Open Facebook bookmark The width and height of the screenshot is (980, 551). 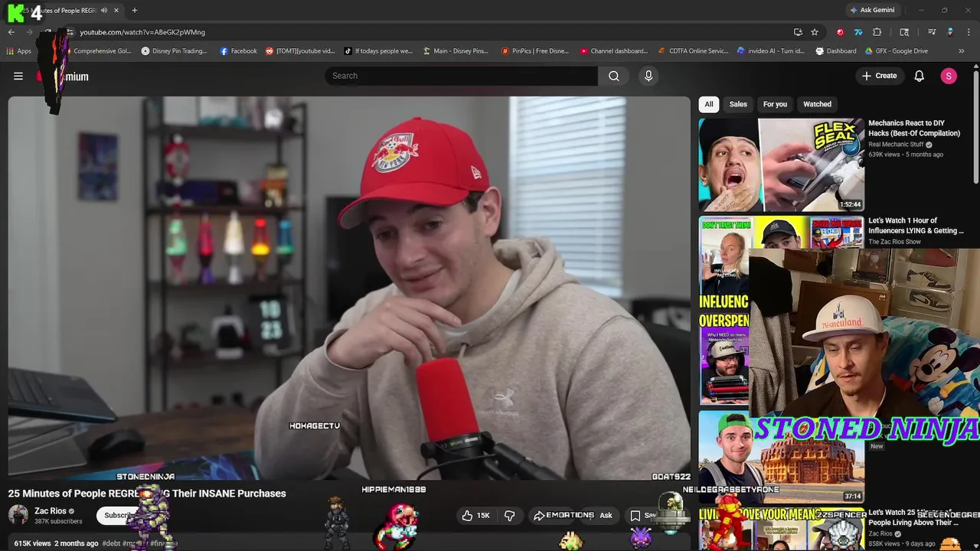click(238, 51)
